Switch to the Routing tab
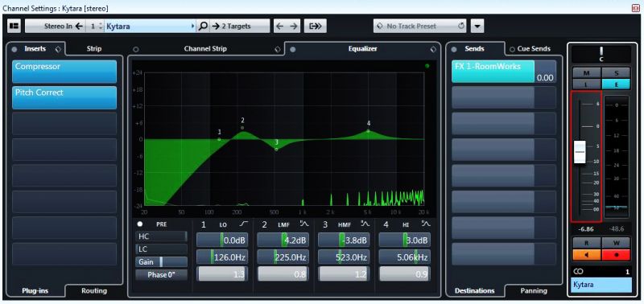This screenshot has height=304, width=644. pos(94,291)
